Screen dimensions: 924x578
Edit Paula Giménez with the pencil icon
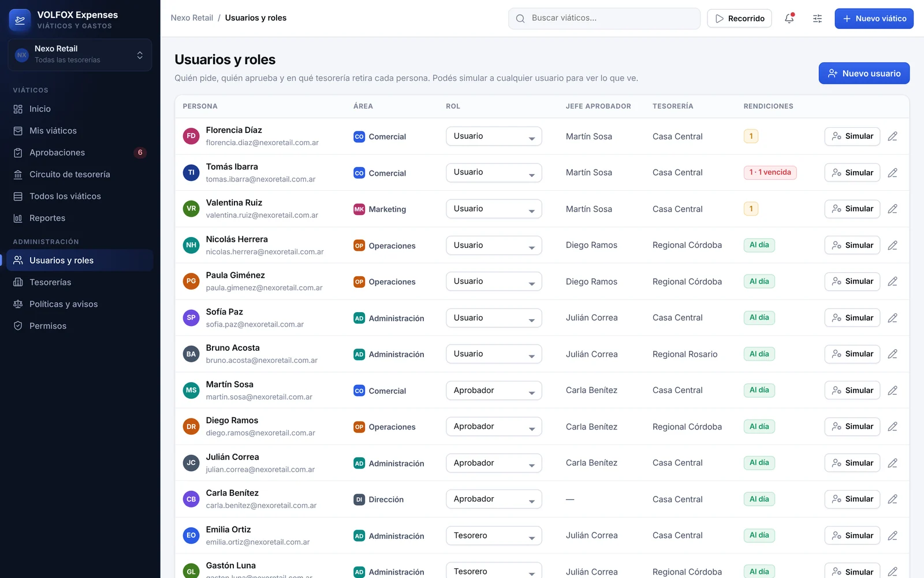click(x=892, y=281)
